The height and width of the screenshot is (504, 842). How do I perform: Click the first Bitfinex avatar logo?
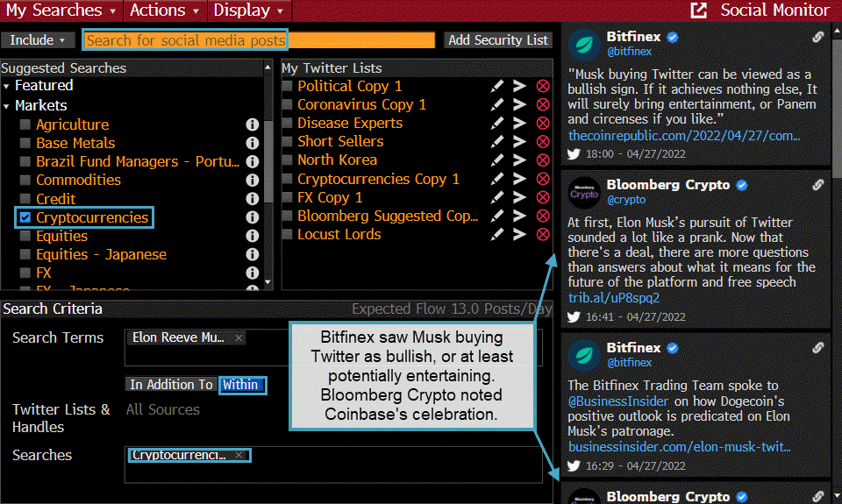[x=584, y=45]
